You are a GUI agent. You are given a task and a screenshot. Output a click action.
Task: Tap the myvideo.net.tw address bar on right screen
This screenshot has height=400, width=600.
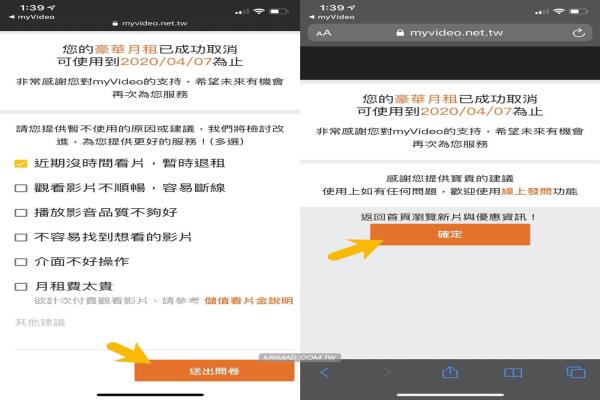(x=450, y=32)
